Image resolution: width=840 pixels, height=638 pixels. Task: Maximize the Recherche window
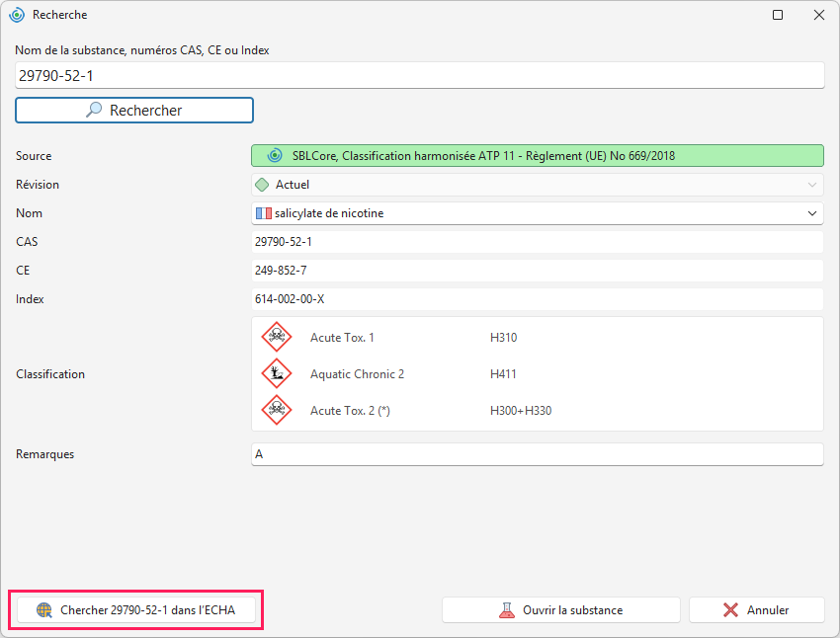(x=778, y=15)
